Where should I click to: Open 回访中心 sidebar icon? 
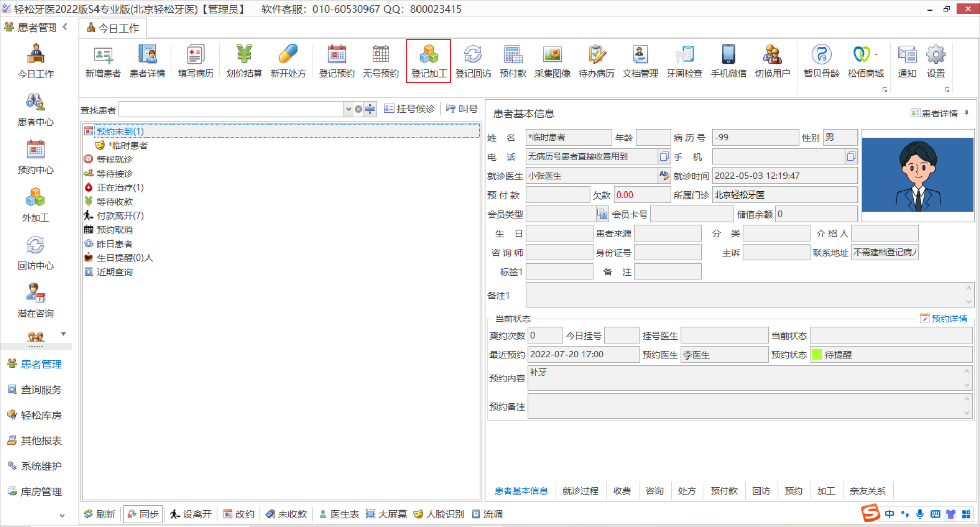[35, 253]
